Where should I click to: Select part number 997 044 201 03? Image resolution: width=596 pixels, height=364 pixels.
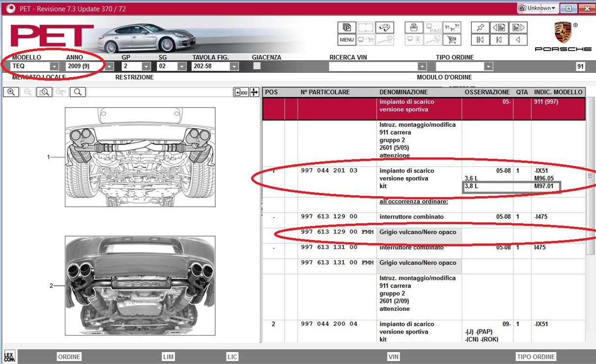[x=329, y=171]
